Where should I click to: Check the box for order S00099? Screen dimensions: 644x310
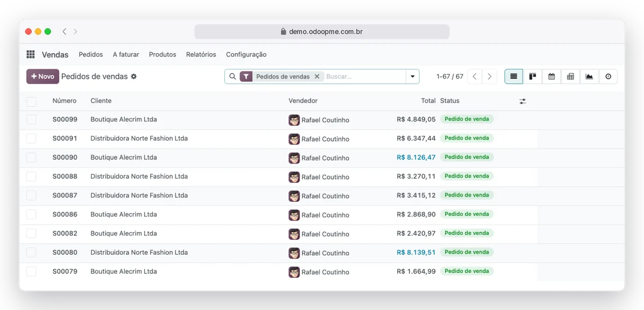click(31, 120)
